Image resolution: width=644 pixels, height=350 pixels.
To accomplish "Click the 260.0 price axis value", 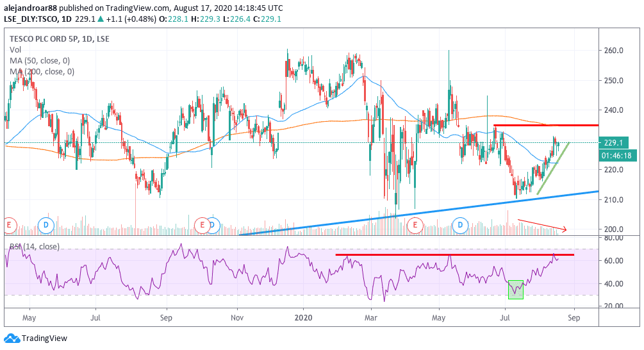I will pyautogui.click(x=613, y=51).
